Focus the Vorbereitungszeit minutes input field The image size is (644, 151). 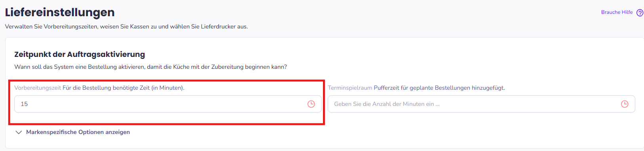(168, 104)
